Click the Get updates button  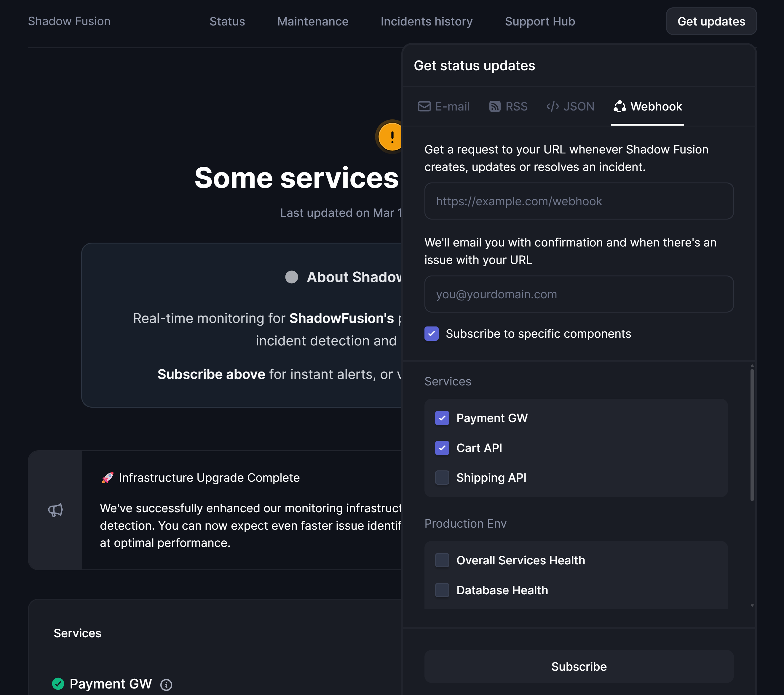pos(711,21)
